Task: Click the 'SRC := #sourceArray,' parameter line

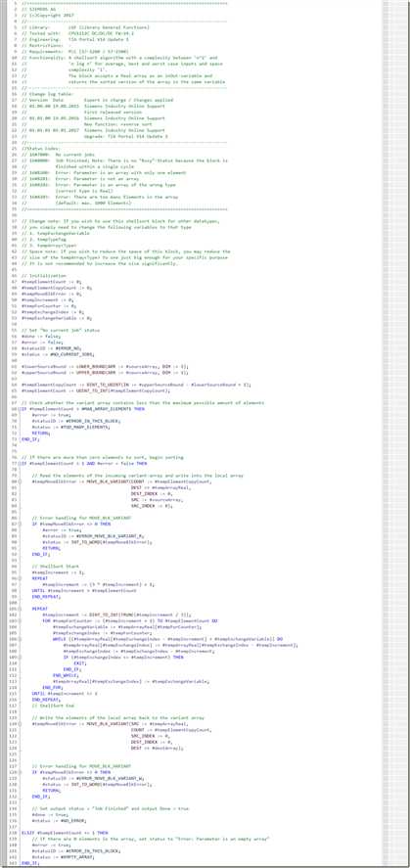Action: (157, 500)
